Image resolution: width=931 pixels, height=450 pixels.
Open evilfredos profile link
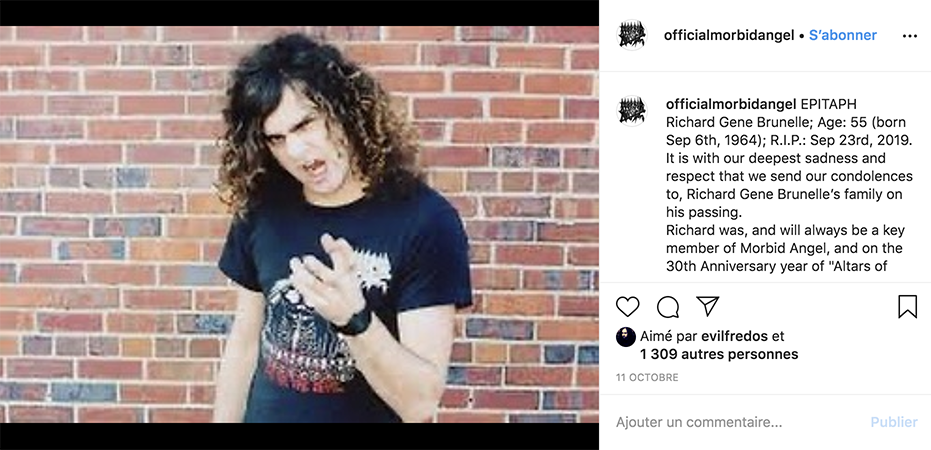[x=733, y=336]
